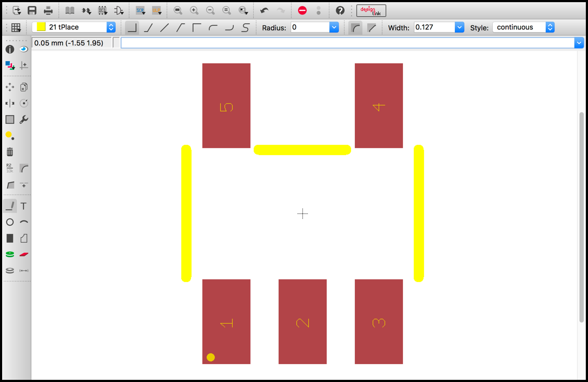Click Redraw zoom icon
Image resolution: width=588 pixels, height=382 pixels.
[x=227, y=10]
